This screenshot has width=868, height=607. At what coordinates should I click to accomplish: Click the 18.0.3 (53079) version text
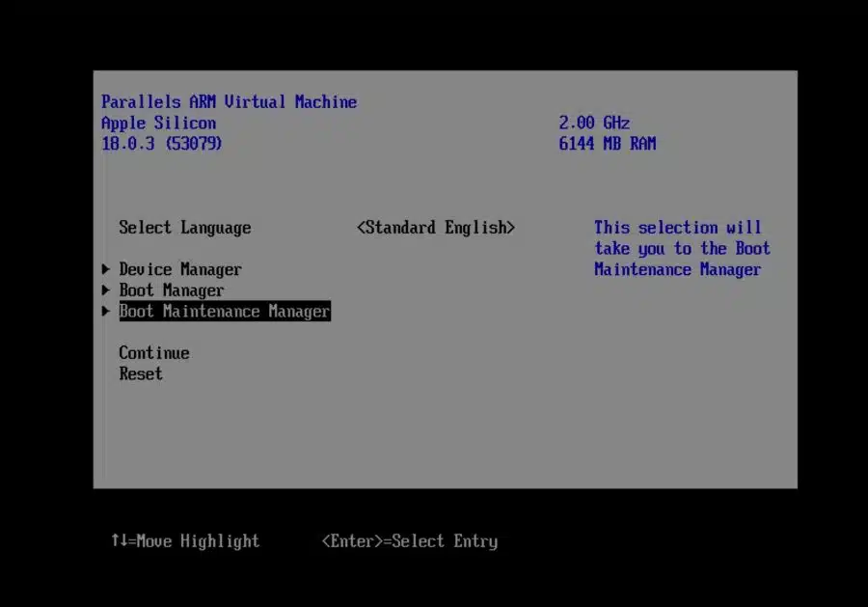[x=162, y=144]
